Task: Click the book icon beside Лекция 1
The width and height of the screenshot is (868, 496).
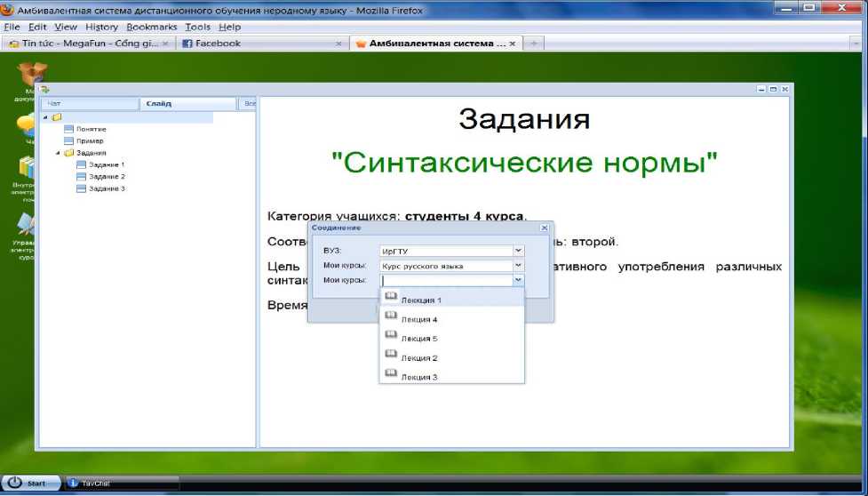Action: [x=392, y=297]
